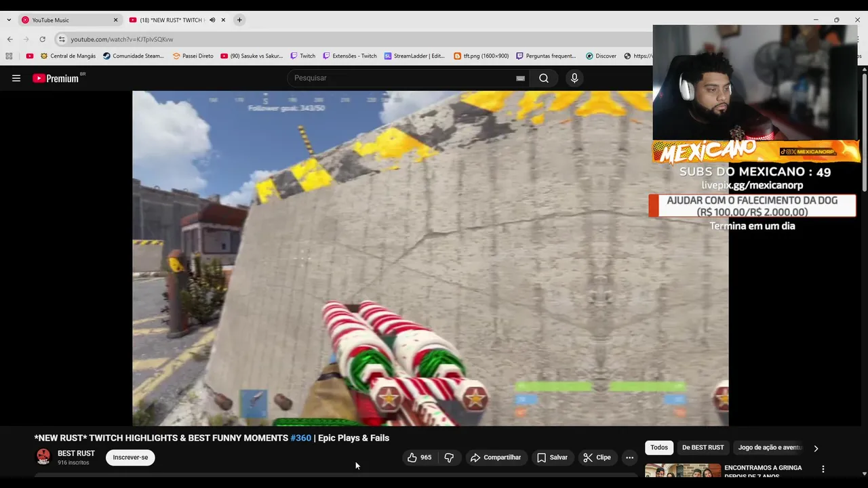Open the StreamLadder bookmark
Screen dimensions: 868x488
tap(414, 56)
